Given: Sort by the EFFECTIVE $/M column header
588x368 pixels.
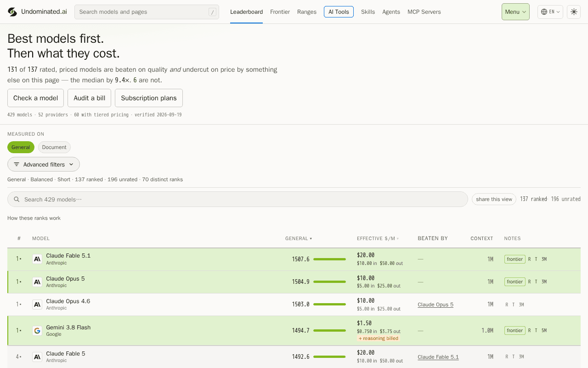Looking at the screenshot, I should 378,238.
